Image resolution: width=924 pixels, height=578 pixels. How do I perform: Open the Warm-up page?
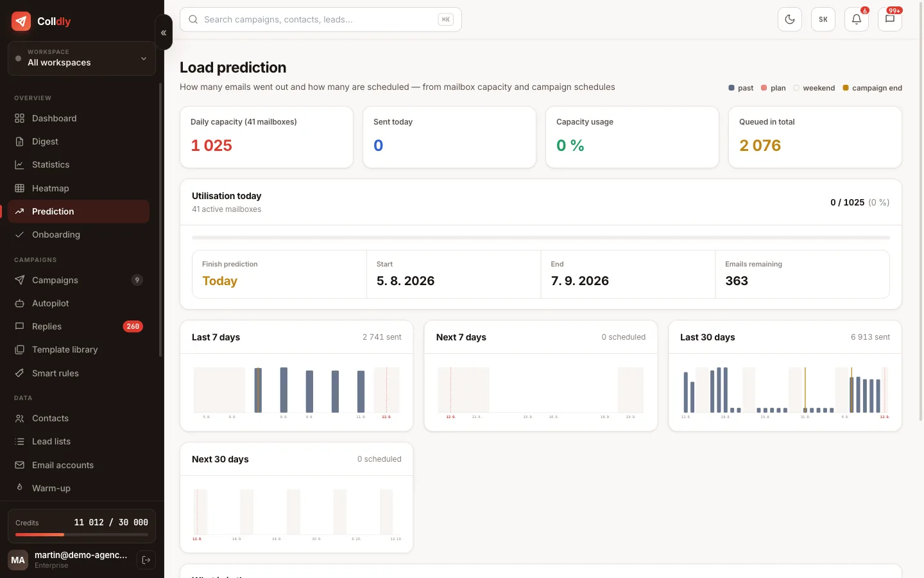pyautogui.click(x=78, y=488)
